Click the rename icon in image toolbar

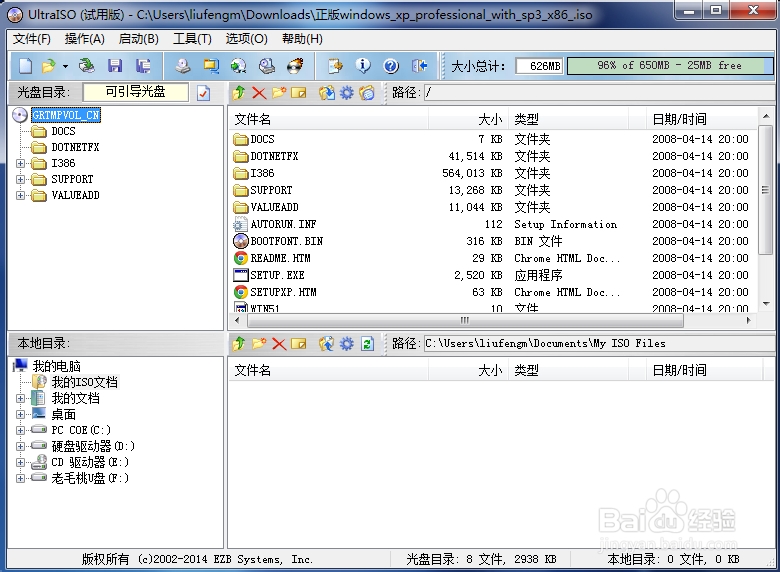pos(298,93)
